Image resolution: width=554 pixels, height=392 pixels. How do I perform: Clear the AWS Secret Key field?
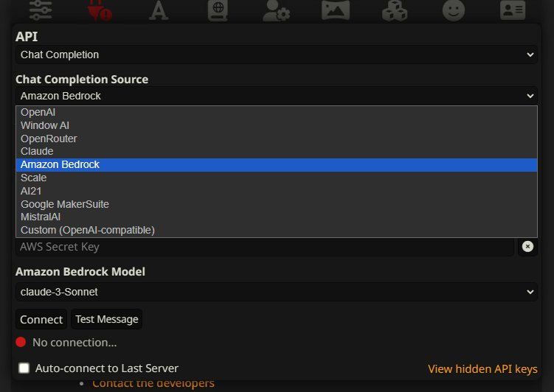(x=527, y=246)
